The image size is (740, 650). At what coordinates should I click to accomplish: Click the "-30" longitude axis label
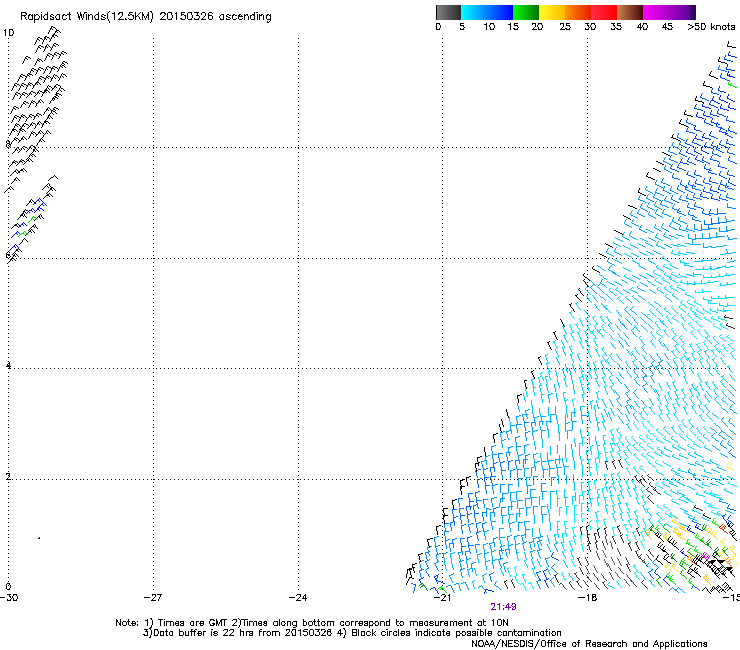[9, 597]
